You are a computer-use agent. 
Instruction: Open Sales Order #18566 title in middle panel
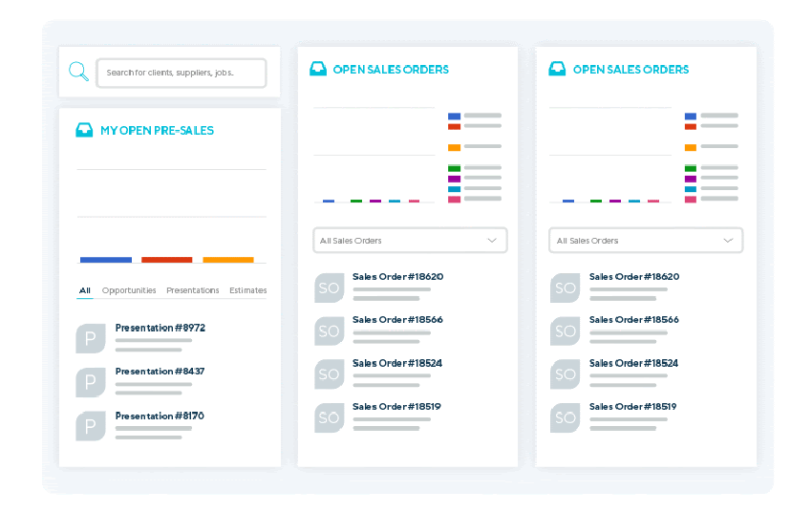pyautogui.click(x=397, y=319)
